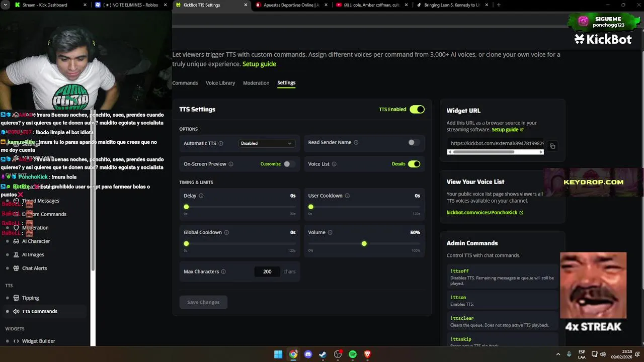Switch to the Voice Library tab
The height and width of the screenshot is (362, 644).
tap(220, 83)
